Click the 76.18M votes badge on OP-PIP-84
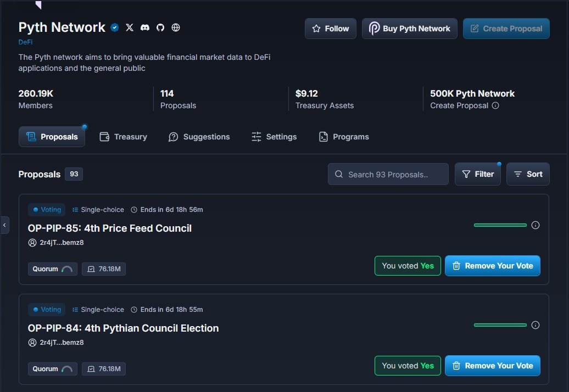569x392 pixels. (x=104, y=369)
